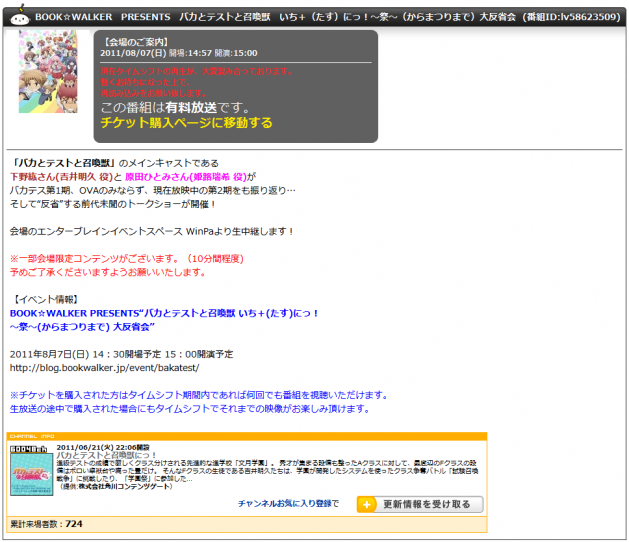Select the blue BOOK☆WALKER PRESENTS event title
The image size is (629, 542).
click(x=164, y=313)
